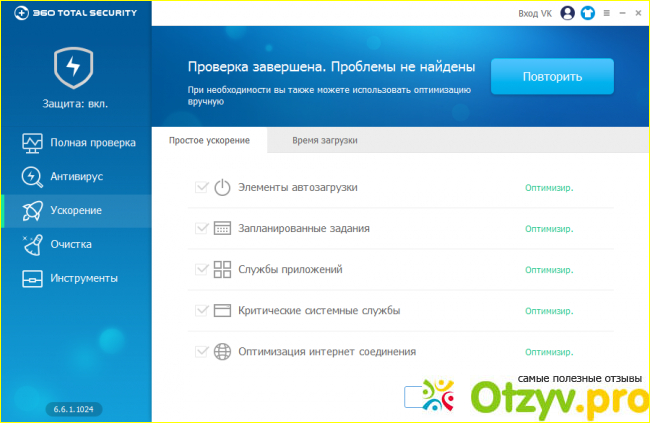Go to Антивирус section
This screenshot has height=423, width=650.
76,176
